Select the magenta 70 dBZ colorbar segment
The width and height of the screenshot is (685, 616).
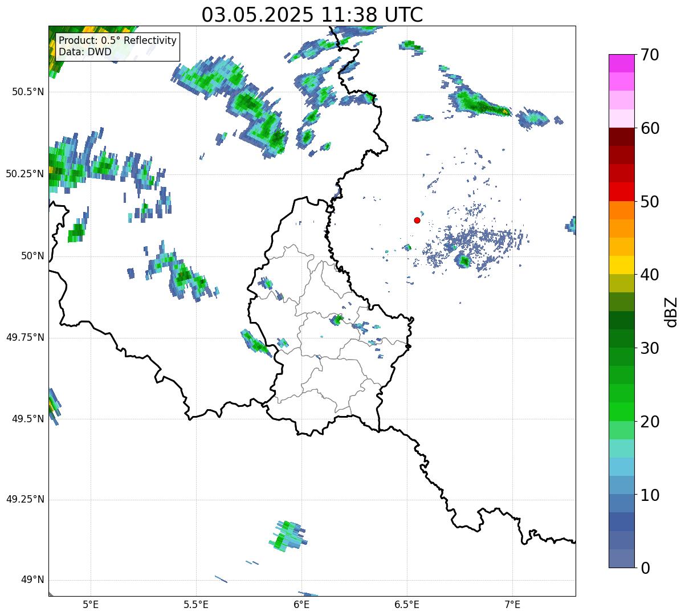[621, 63]
